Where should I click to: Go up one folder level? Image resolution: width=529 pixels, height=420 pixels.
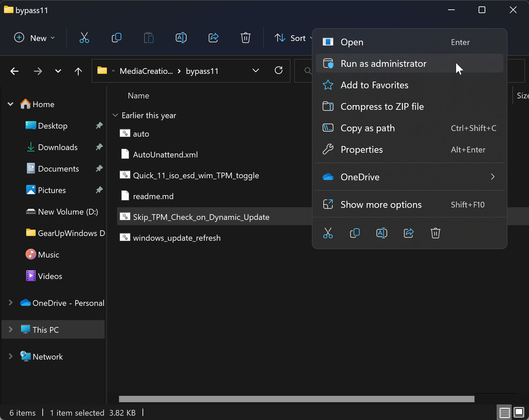click(78, 71)
